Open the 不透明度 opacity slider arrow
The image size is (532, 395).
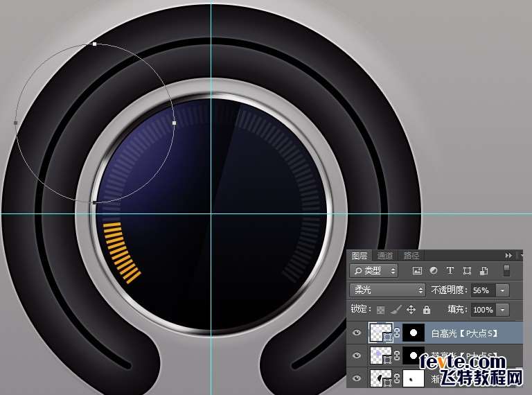click(502, 290)
